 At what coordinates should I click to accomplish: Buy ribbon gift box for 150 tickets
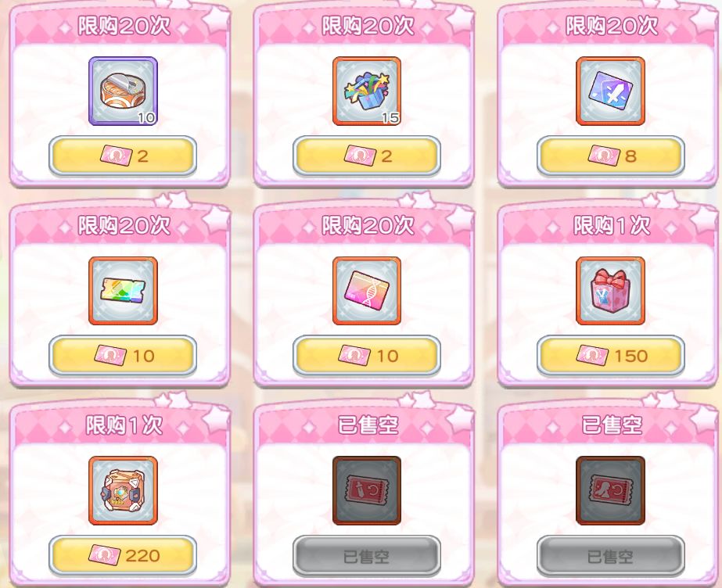click(611, 356)
